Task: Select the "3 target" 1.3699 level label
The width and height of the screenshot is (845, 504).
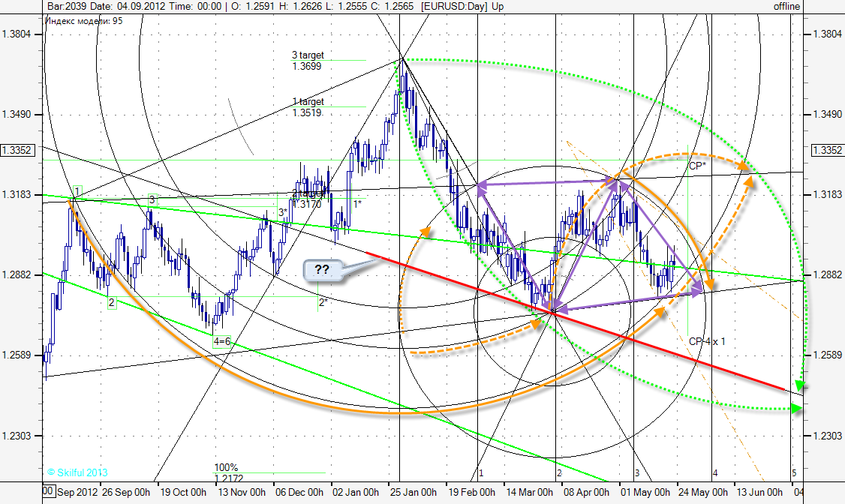Action: point(308,61)
